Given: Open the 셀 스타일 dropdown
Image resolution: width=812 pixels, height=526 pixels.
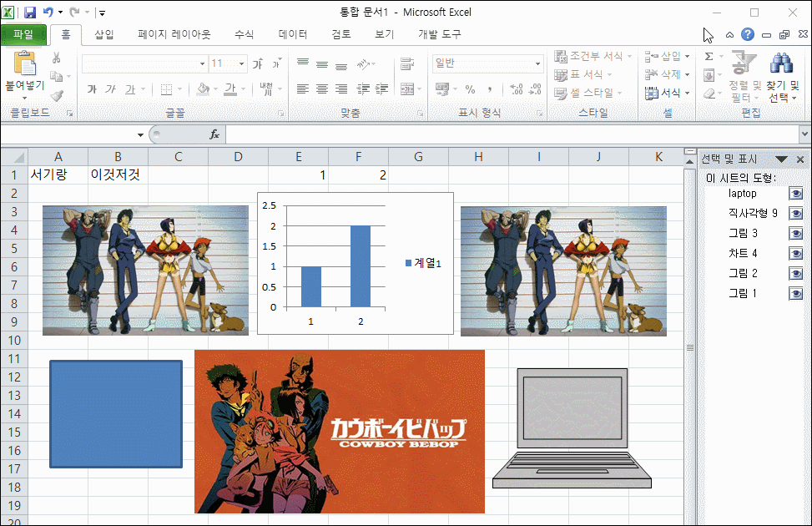Looking at the screenshot, I should pyautogui.click(x=588, y=94).
